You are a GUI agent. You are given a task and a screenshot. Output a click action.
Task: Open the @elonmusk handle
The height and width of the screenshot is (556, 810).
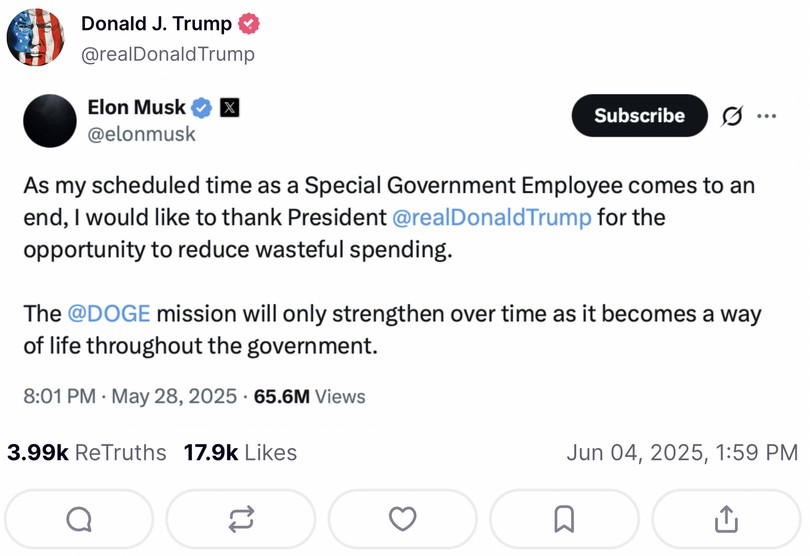pos(142,134)
